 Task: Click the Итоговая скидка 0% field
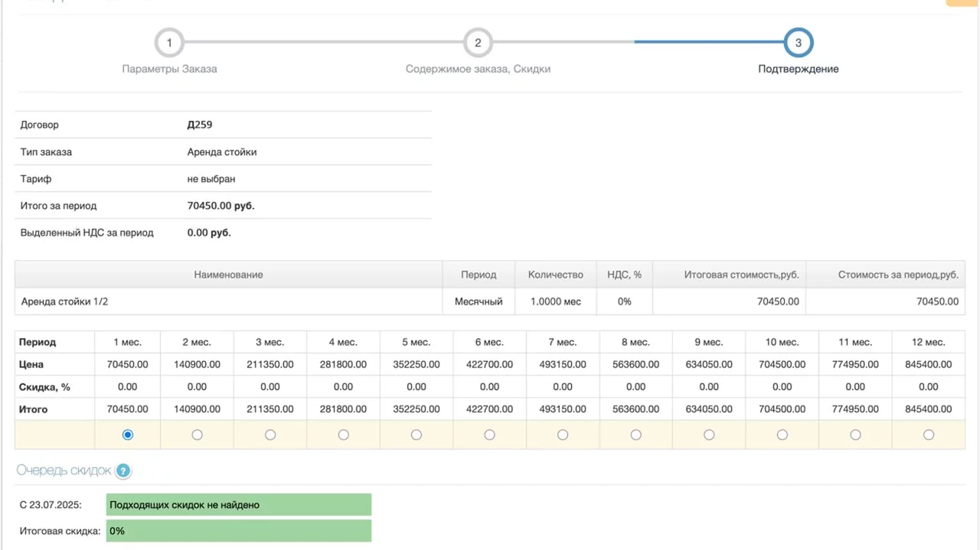[238, 531]
